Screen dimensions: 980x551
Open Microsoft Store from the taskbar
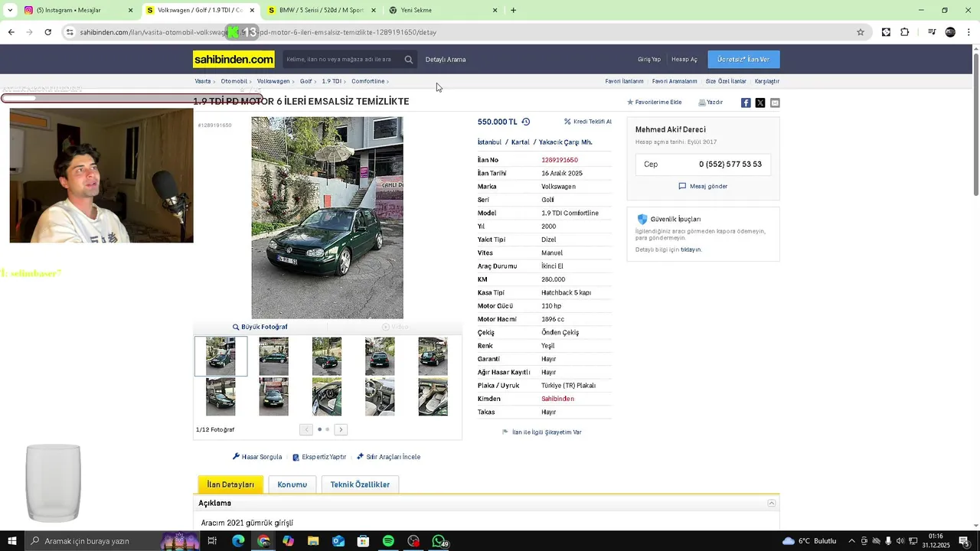(364, 541)
